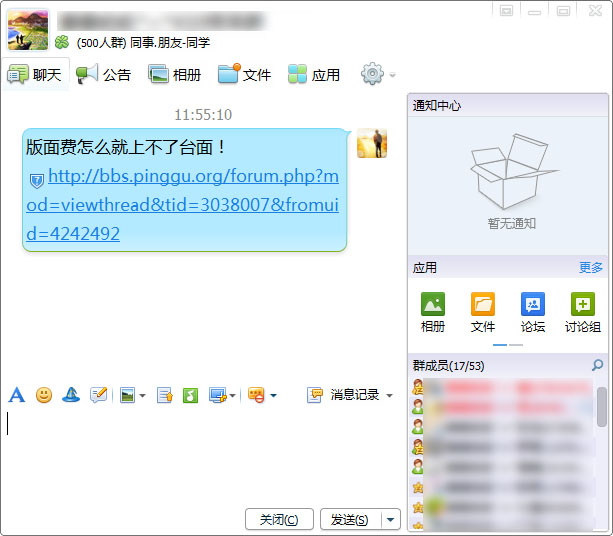Click the 11:55:10 timestamp
The image size is (613, 536).
[203, 115]
